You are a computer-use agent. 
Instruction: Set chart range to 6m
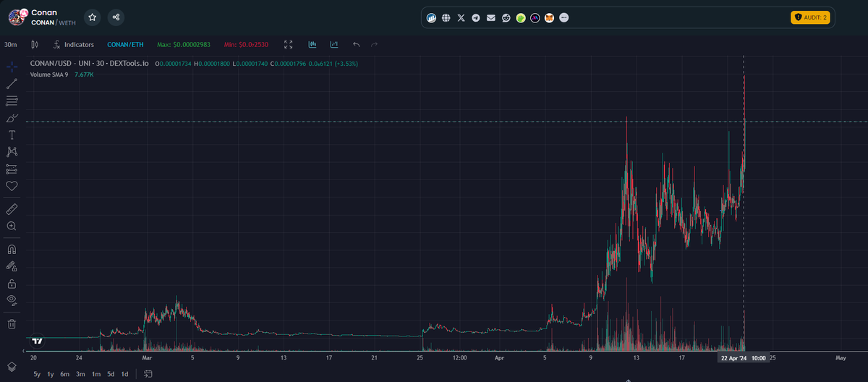coord(65,374)
